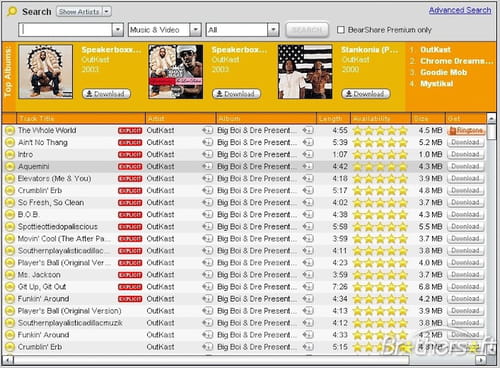This screenshot has width=500, height=368.
Task: Click album arrow icon in 'Git Up, Git Out' row
Action: click(x=308, y=287)
